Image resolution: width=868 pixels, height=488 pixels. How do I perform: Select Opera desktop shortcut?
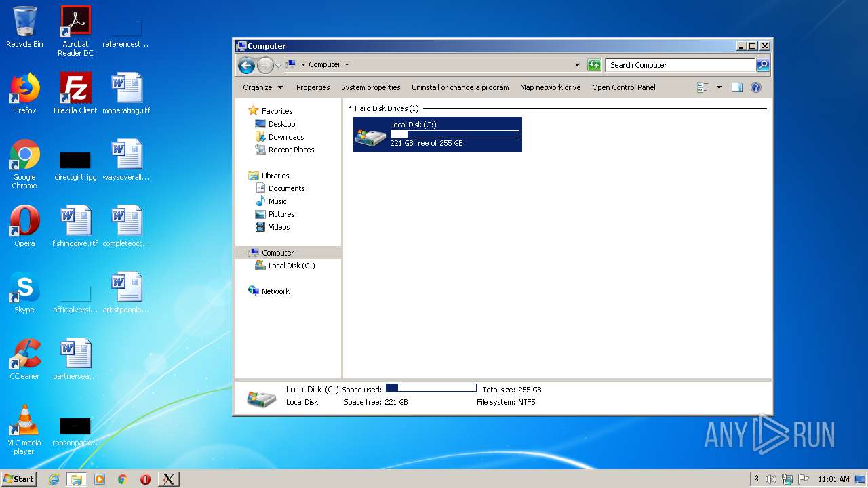pyautogui.click(x=24, y=226)
